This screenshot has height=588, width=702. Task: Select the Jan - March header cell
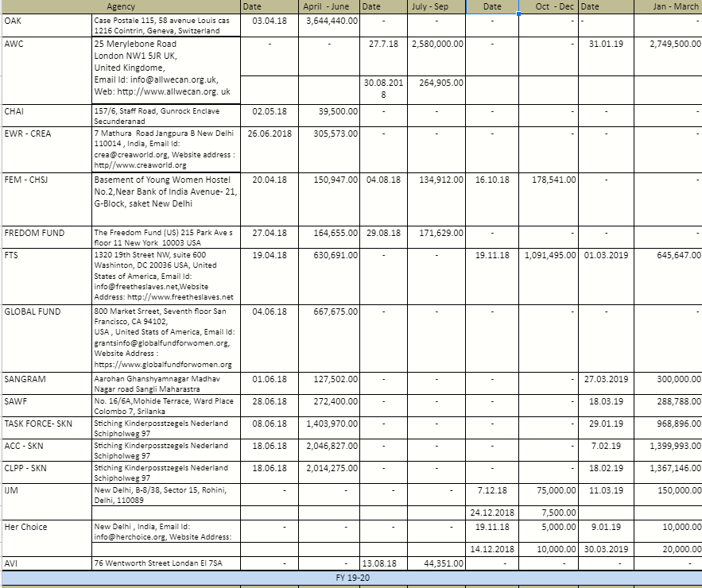pyautogui.click(x=668, y=6)
